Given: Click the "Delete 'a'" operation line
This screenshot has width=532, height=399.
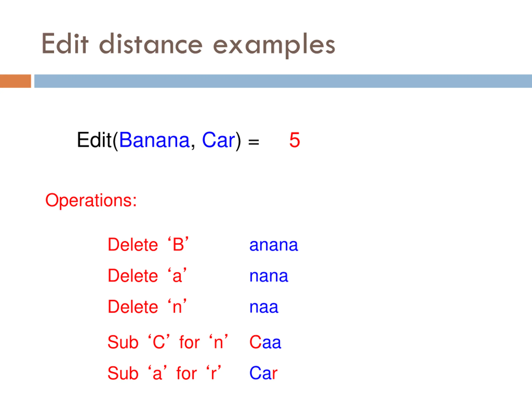Looking at the screenshot, I should click(x=147, y=276).
